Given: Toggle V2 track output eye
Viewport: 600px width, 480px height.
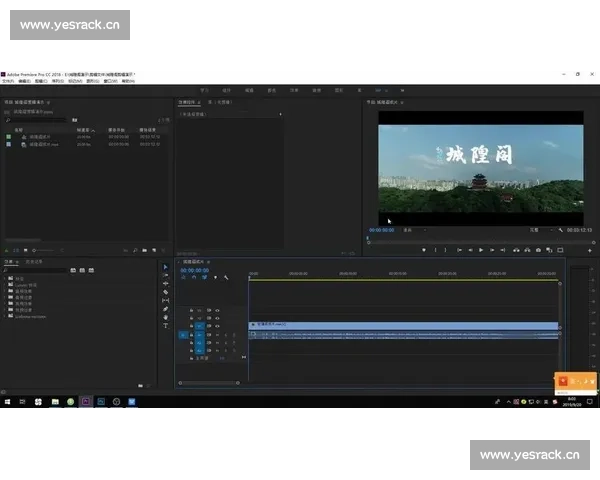Looking at the screenshot, I should click(x=217, y=318).
